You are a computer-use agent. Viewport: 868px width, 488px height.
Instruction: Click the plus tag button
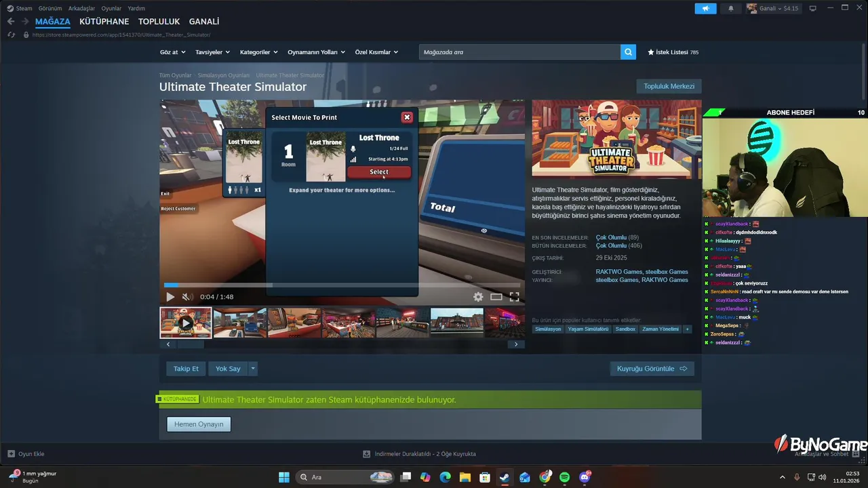coord(687,329)
